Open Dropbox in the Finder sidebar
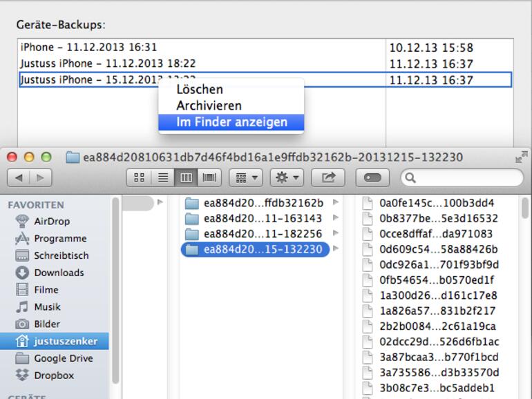The width and height of the screenshot is (532, 399). (x=54, y=376)
